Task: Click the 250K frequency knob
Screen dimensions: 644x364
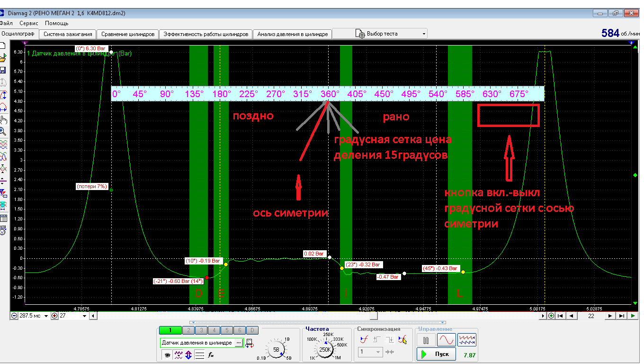Action: pos(325,350)
